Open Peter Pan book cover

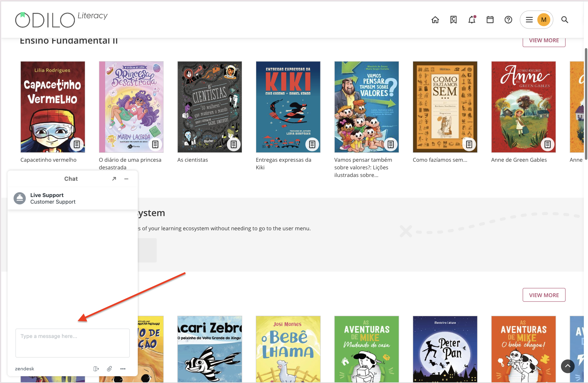445,349
